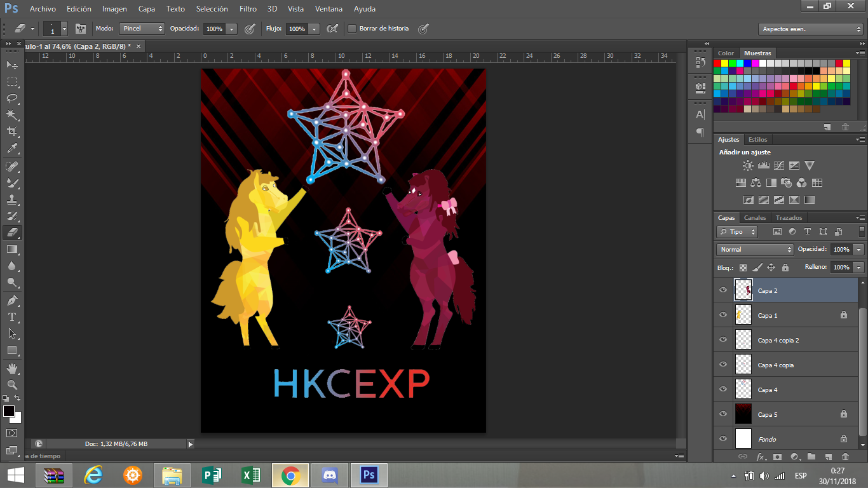Hide the Capa 5 layer
The width and height of the screenshot is (868, 488).
tap(722, 414)
